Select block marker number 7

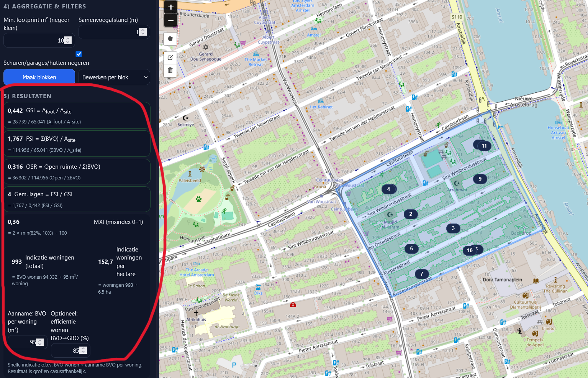click(x=422, y=274)
